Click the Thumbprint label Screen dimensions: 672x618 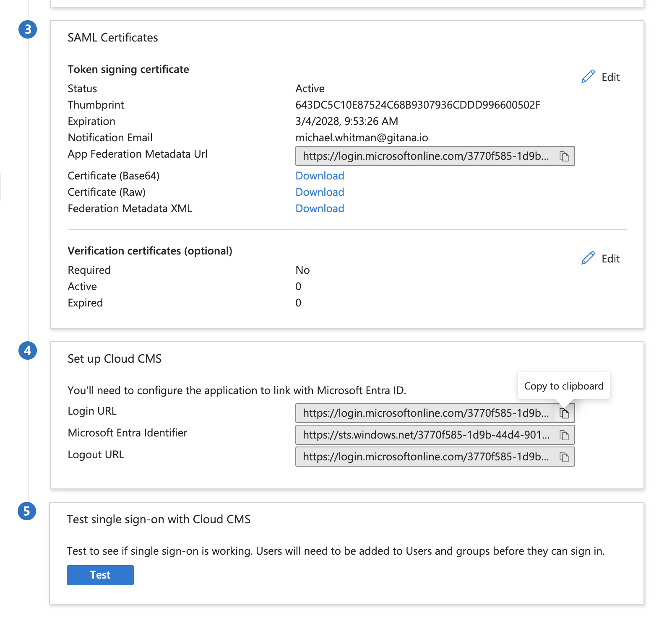96,105
